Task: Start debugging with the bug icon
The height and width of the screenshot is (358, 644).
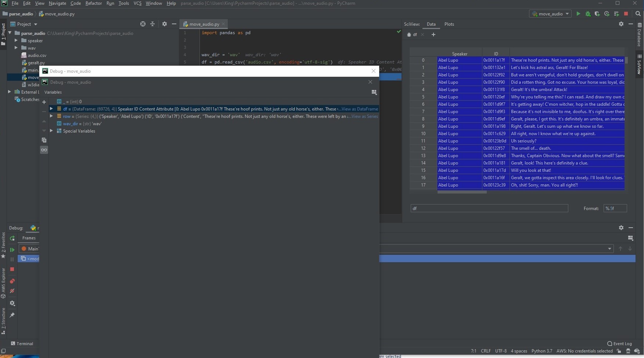Action: (588, 14)
